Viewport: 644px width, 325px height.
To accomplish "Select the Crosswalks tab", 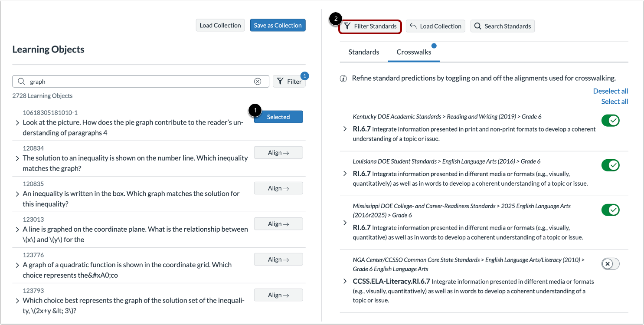I will pyautogui.click(x=414, y=52).
